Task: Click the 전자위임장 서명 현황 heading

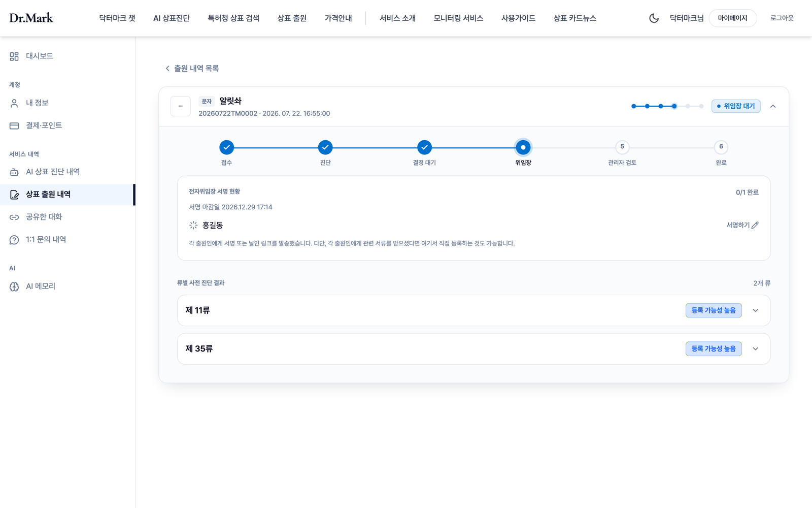Action: click(214, 192)
